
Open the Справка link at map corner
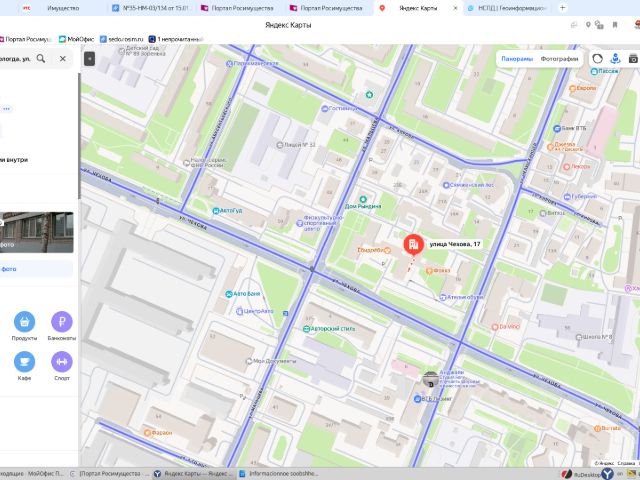click(626, 463)
